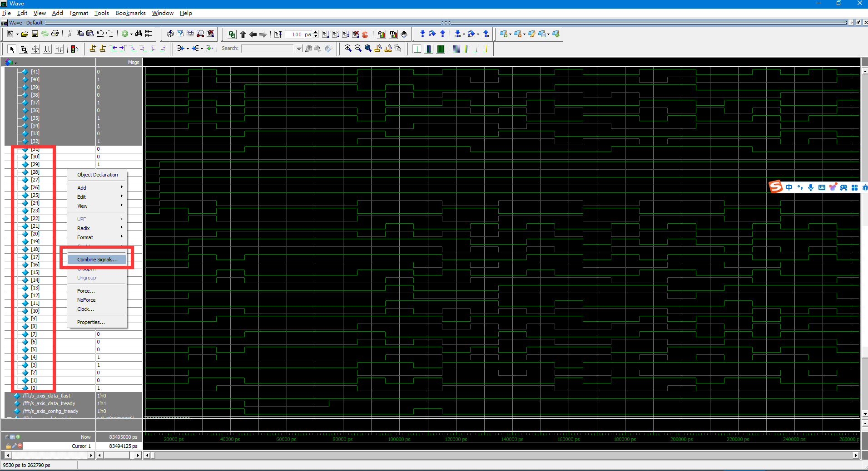Viewport: 868px width, 471px height.
Task: Open the Search field dropdown arrow
Action: (299, 49)
